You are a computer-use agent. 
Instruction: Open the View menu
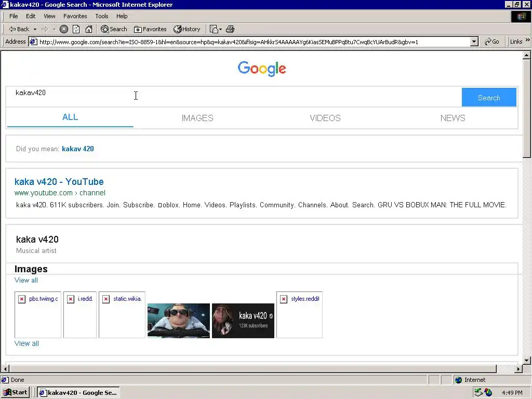tap(49, 16)
